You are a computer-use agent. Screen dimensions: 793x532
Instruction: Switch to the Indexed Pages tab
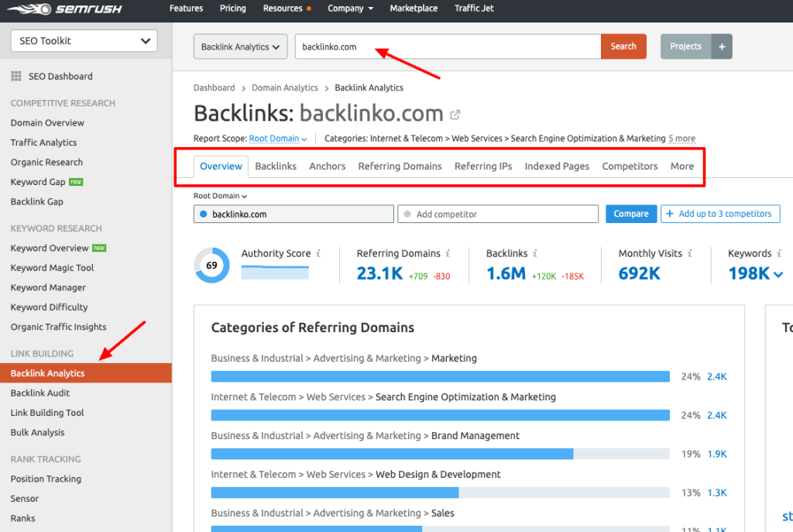click(557, 166)
